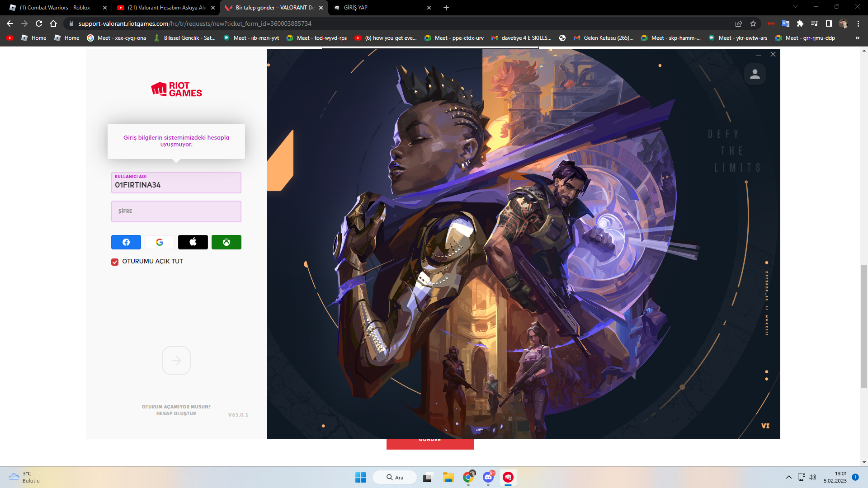Image resolution: width=868 pixels, height=488 pixels.
Task: Click the profile avatar icon on artwork
Action: (x=755, y=74)
